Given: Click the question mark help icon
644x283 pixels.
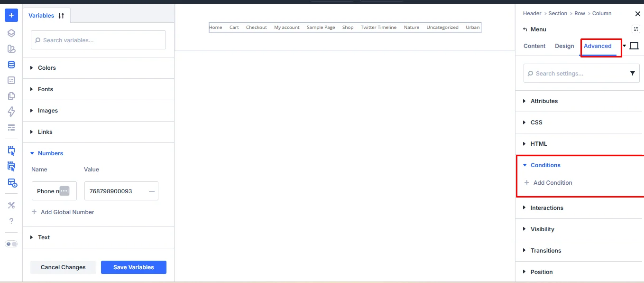Looking at the screenshot, I should [11, 221].
